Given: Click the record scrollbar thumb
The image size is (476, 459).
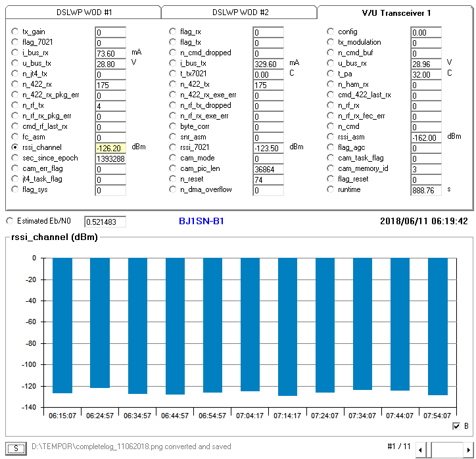Looking at the screenshot, I should pyautogui.click(x=429, y=450).
